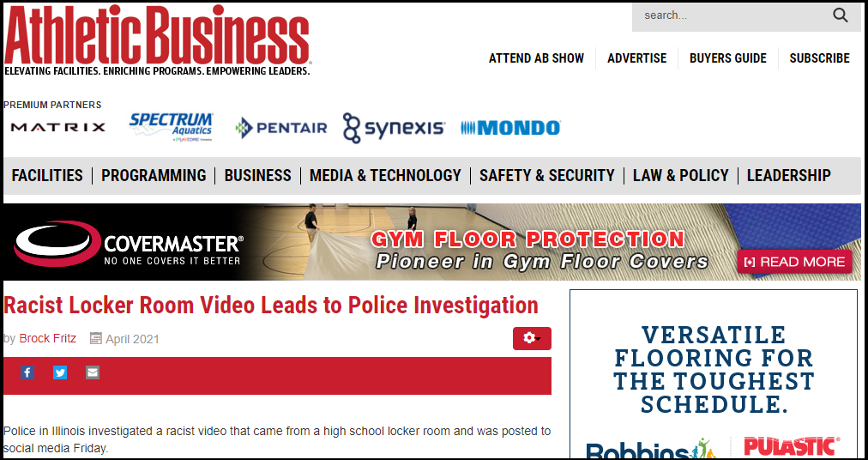Go to Attend AB Show page
868x460 pixels.
536,58
